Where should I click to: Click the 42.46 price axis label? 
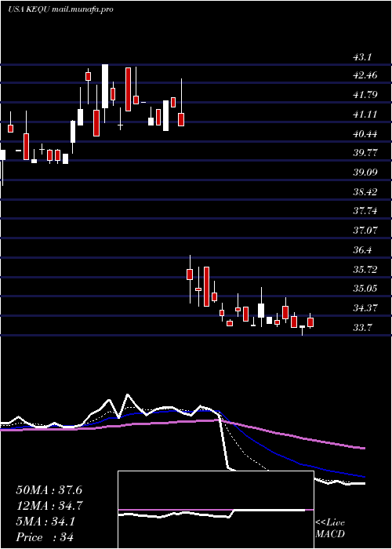[x=365, y=75]
